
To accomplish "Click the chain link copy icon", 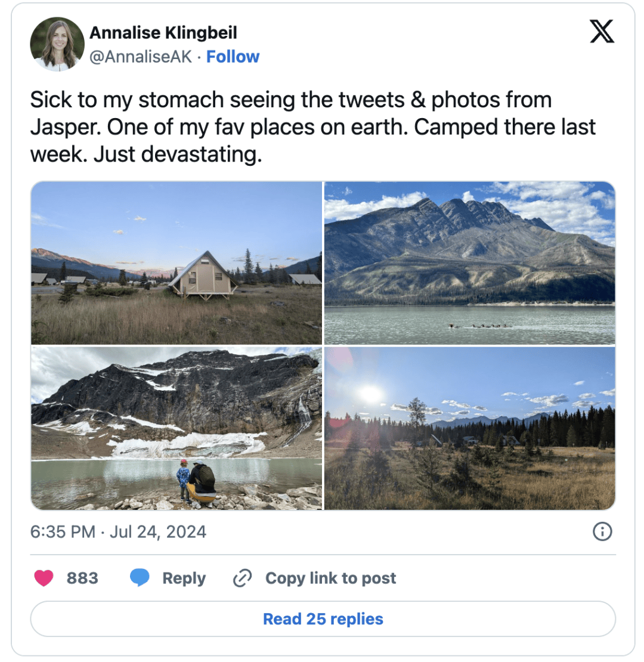I will tap(243, 578).
